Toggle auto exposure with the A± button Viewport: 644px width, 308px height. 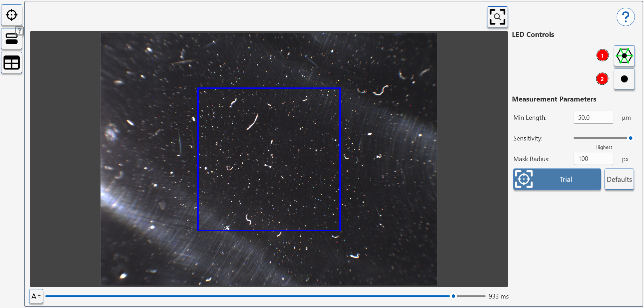coord(36,296)
